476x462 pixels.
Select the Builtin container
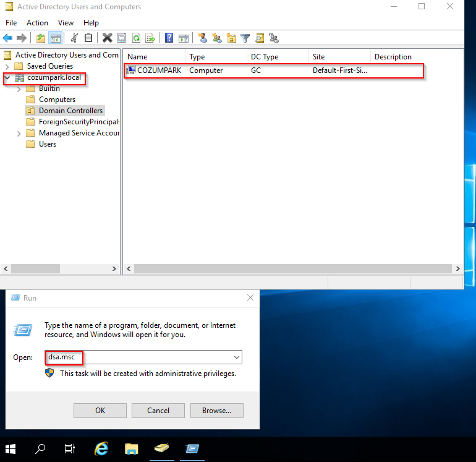click(x=49, y=88)
